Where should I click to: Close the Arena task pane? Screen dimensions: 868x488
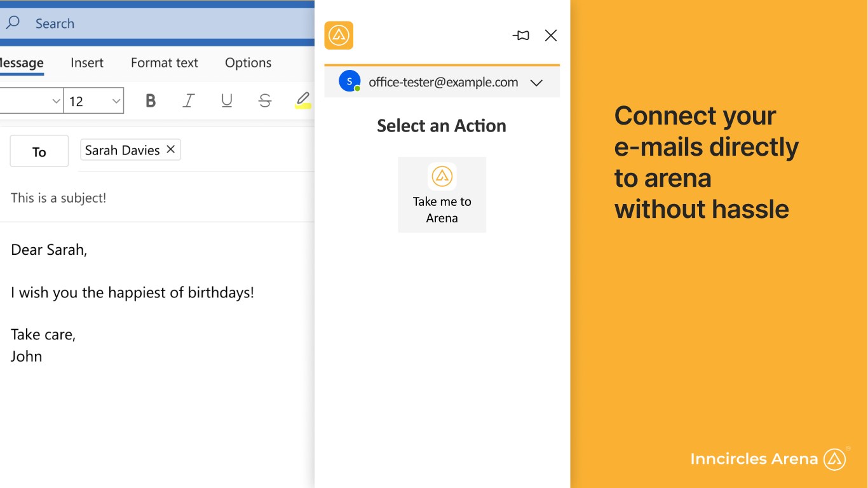click(551, 36)
